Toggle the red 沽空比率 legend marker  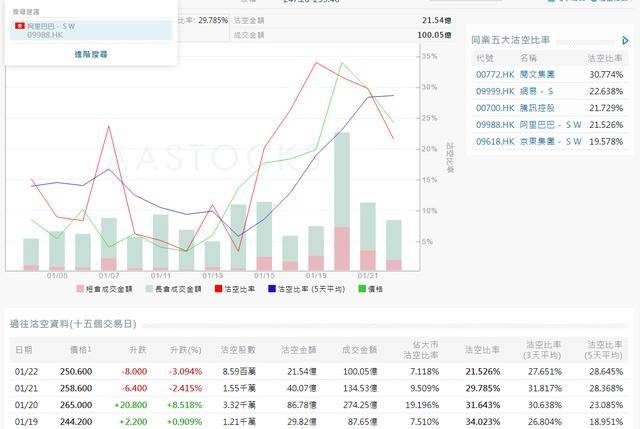click(218, 289)
